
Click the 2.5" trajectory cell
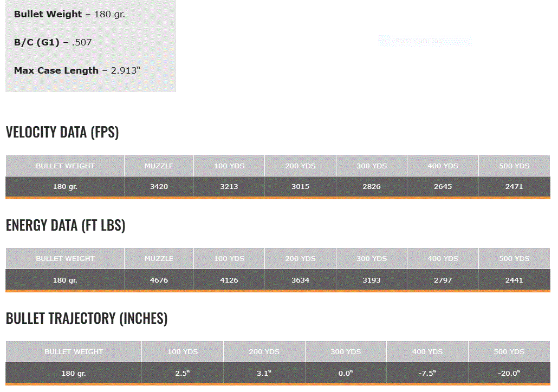click(182, 374)
